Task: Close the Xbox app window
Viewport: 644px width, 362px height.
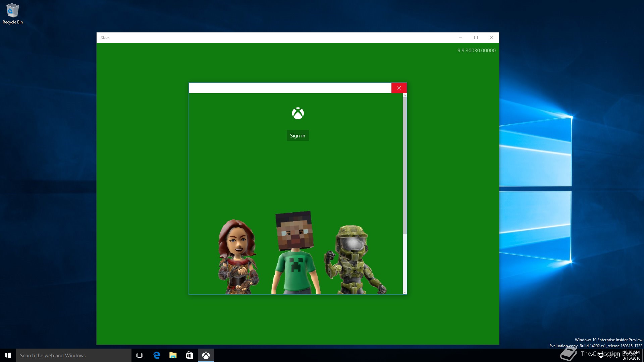Action: (491, 38)
